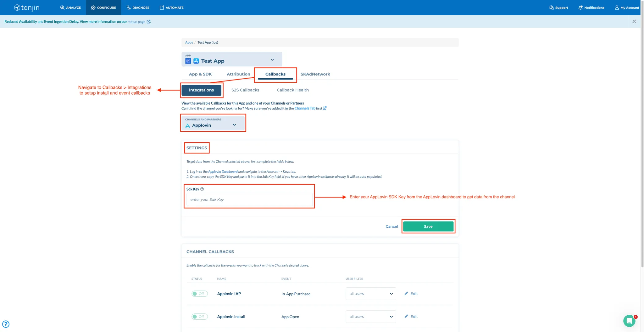Image resolution: width=644 pixels, height=332 pixels.
Task: Click the page vertical scrollbar
Action: [642, 134]
